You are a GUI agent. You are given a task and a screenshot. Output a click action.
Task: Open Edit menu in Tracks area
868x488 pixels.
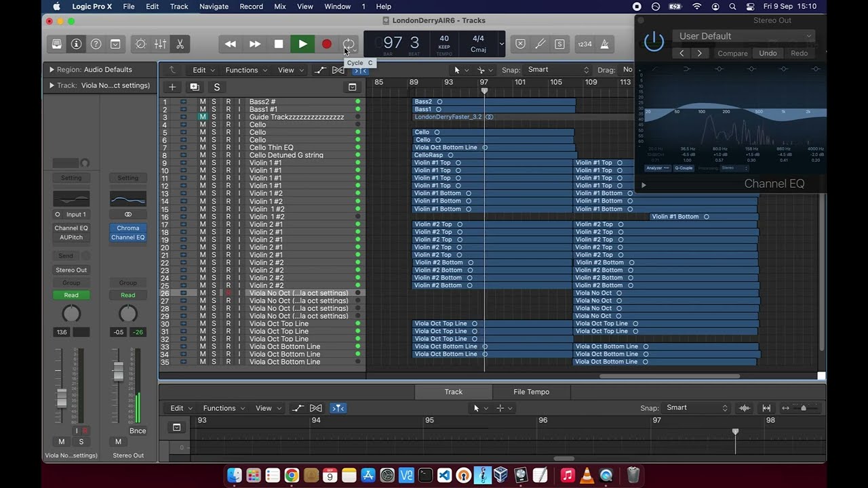point(203,70)
